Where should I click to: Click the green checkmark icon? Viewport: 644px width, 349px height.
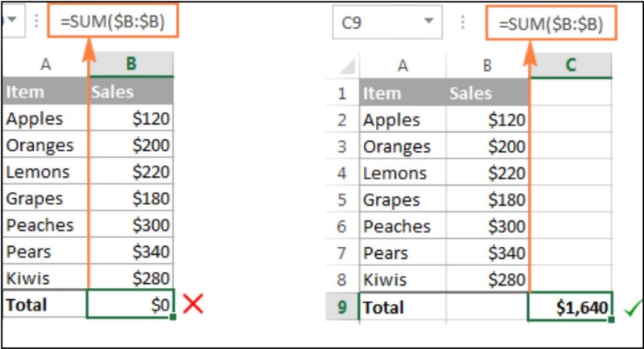(x=630, y=308)
